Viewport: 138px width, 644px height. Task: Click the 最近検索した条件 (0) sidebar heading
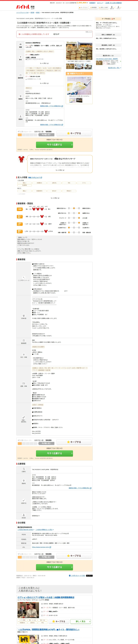point(108,45)
